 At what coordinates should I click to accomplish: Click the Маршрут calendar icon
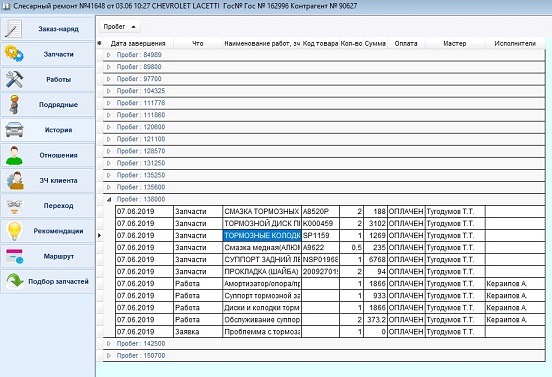click(14, 256)
